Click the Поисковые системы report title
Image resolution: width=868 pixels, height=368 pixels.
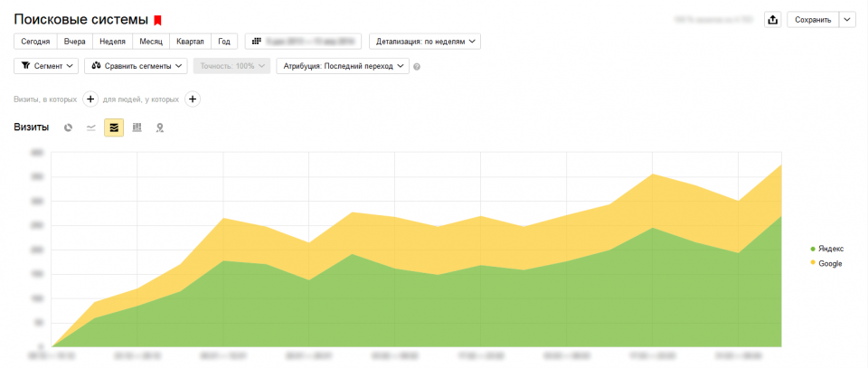click(80, 20)
